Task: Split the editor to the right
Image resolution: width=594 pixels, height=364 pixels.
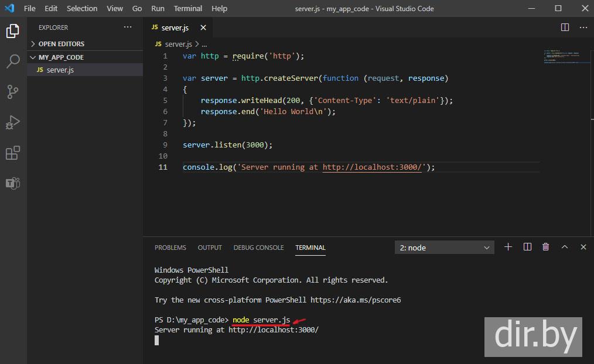Action: tap(565, 28)
